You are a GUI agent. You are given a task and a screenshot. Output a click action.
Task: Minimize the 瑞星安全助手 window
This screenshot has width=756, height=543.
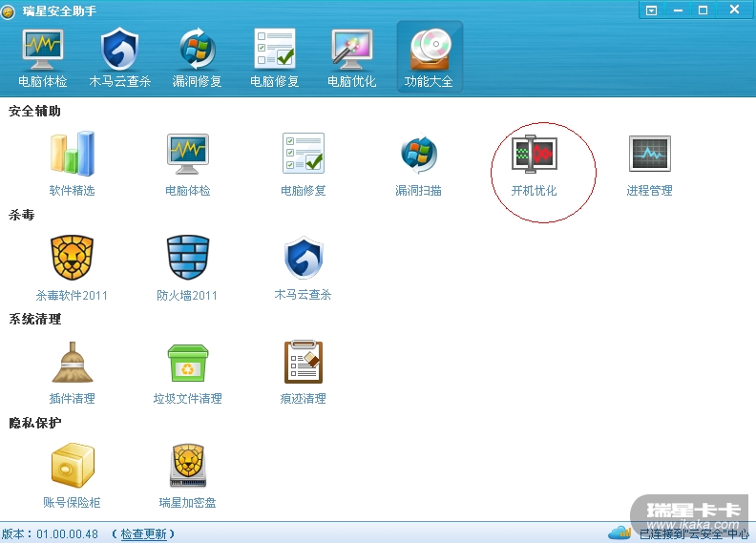tap(678, 10)
